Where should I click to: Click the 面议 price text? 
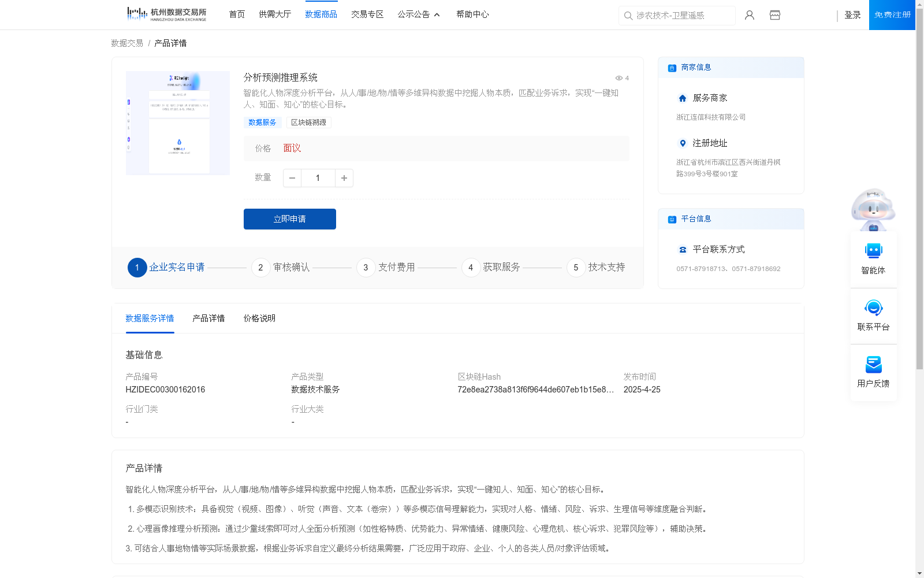tap(292, 149)
